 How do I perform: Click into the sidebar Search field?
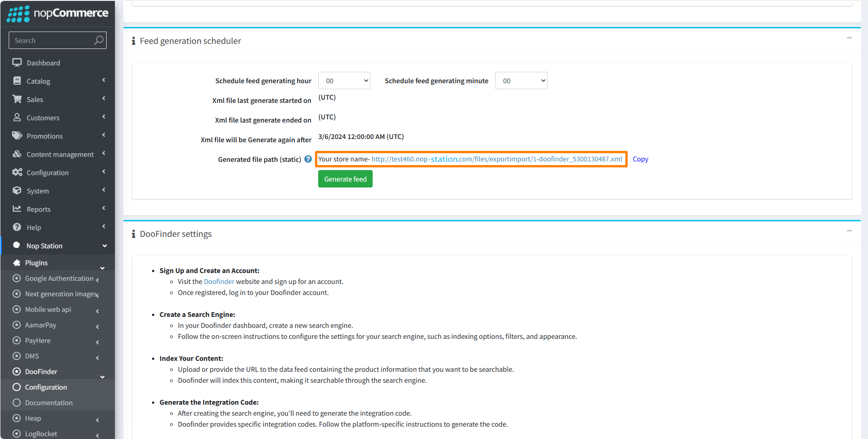pyautogui.click(x=51, y=40)
